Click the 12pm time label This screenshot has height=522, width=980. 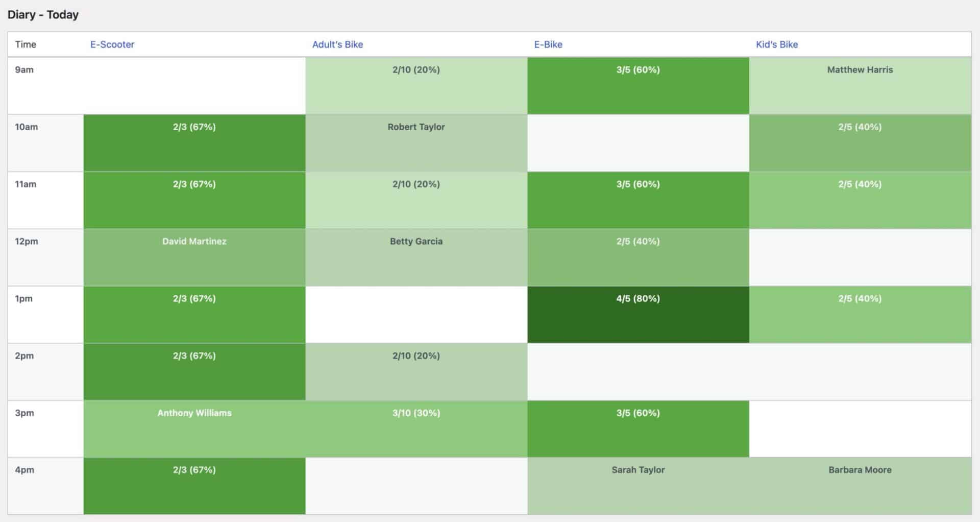[x=26, y=242]
